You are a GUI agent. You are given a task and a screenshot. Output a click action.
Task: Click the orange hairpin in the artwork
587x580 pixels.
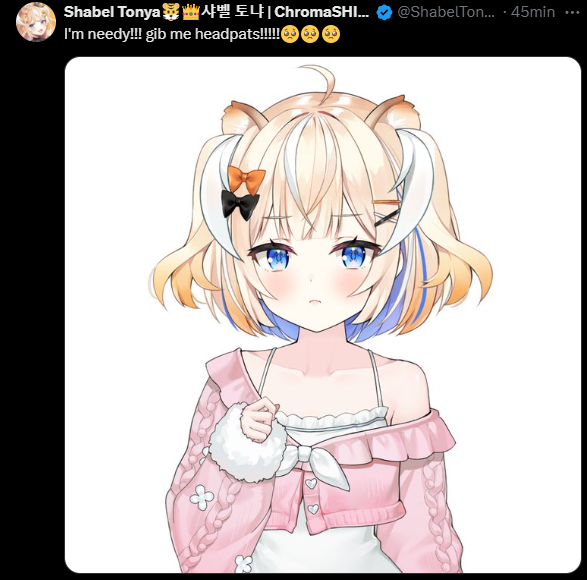click(x=387, y=202)
